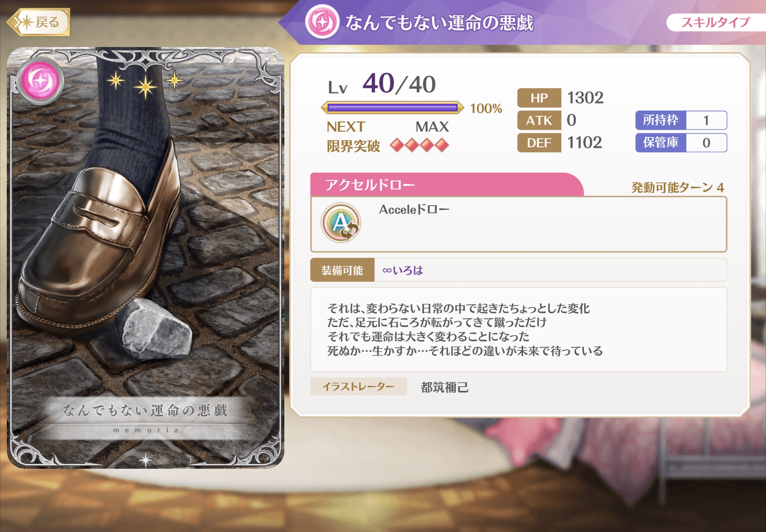
Task: Click the イラストレーター illustrator label
Action: pyautogui.click(x=358, y=386)
